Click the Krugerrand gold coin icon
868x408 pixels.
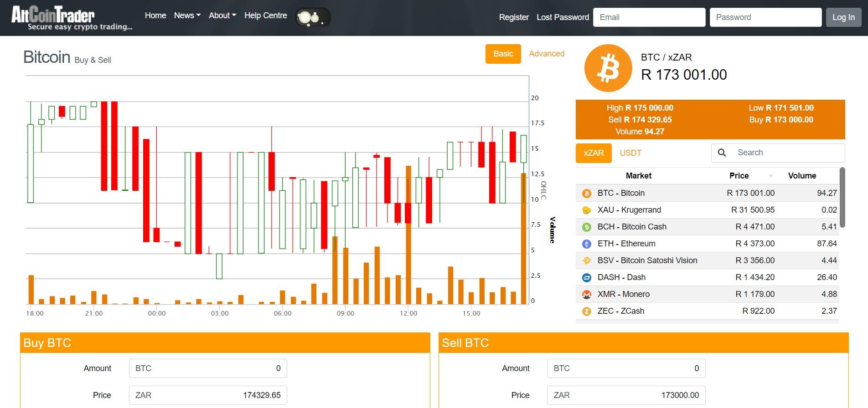tap(587, 210)
